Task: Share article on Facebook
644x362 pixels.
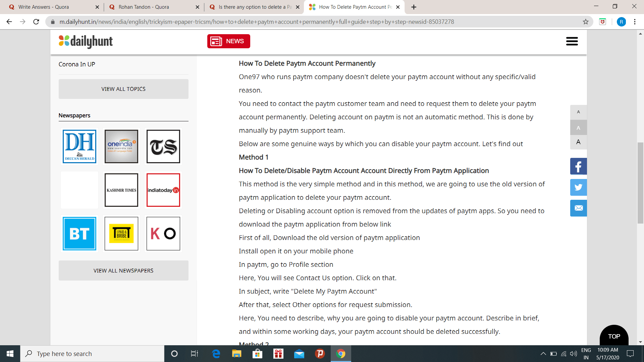Action: [x=578, y=166]
